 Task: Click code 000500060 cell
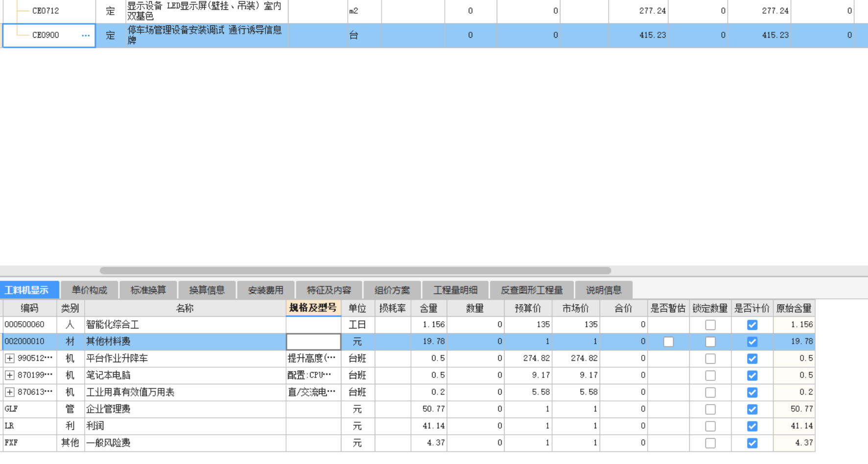click(29, 325)
